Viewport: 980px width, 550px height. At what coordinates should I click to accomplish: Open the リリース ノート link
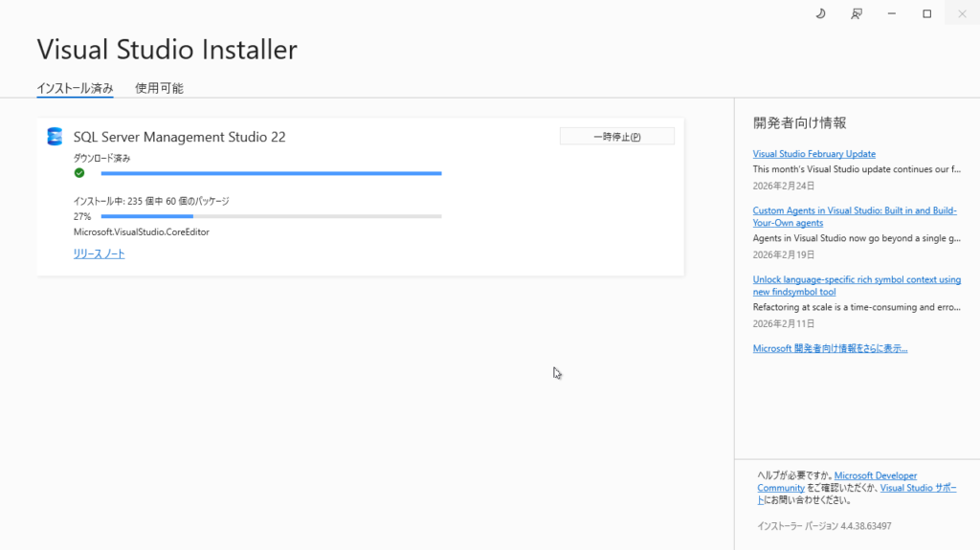pos(99,253)
